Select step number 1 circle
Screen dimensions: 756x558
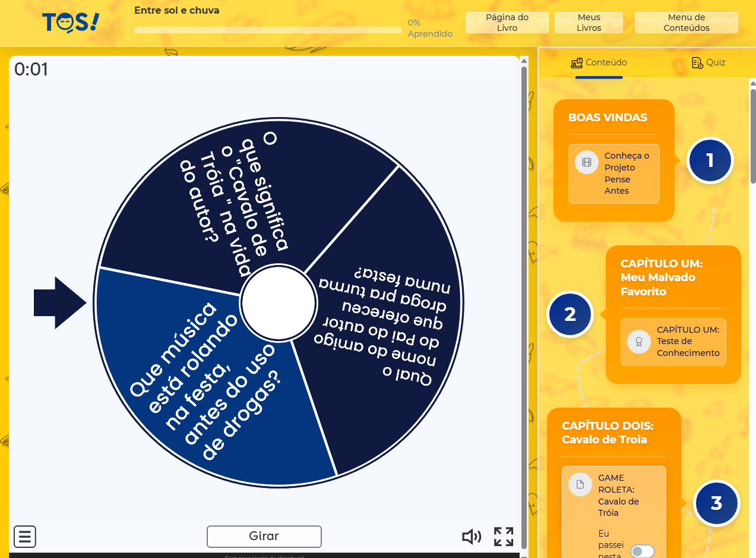tap(710, 160)
